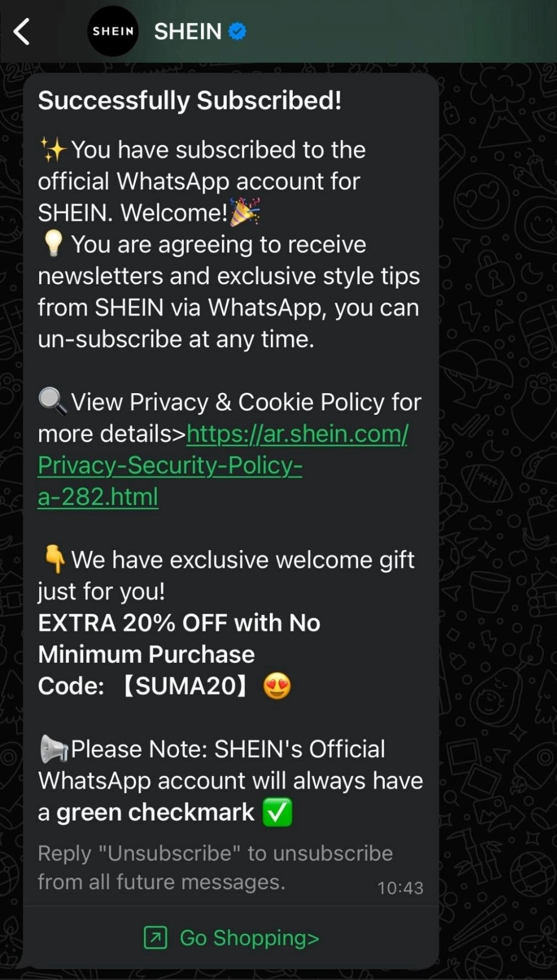This screenshot has width=557, height=980.
Task: Tap the 10:43 message timestamp
Action: click(x=400, y=888)
